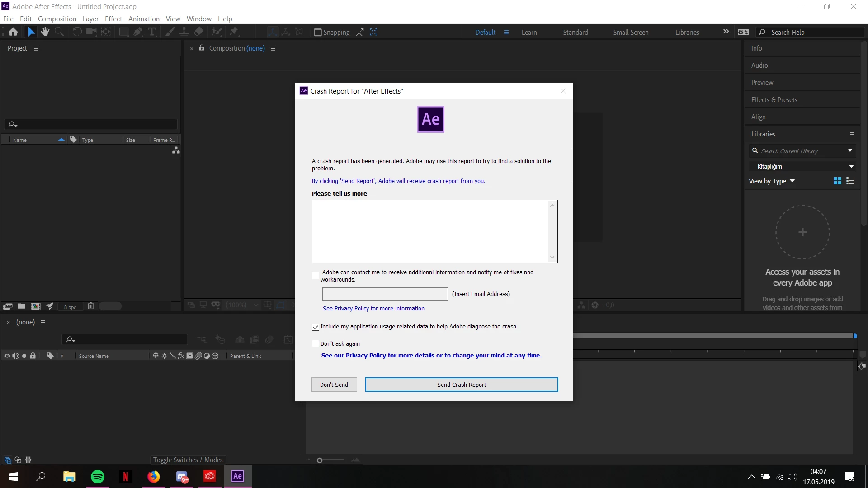Select the Hand tool in toolbar
868x488 pixels.
[x=45, y=32]
